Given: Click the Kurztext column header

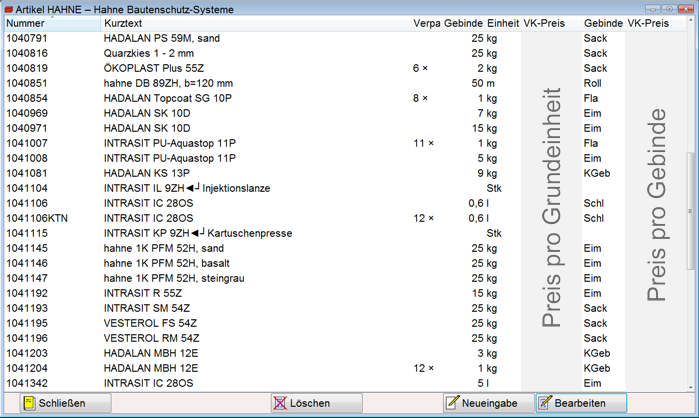Looking at the screenshot, I should point(256,24).
